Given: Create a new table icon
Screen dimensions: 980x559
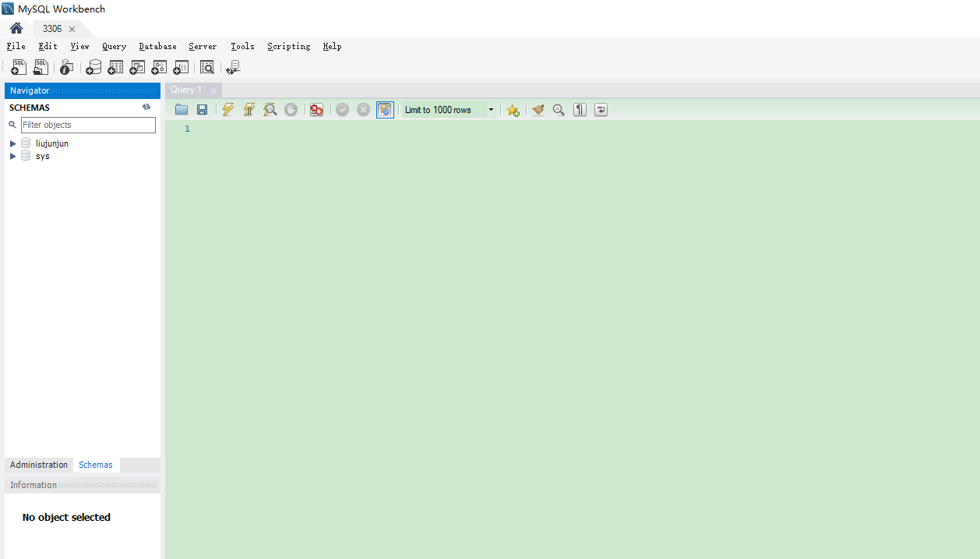Looking at the screenshot, I should tap(115, 68).
